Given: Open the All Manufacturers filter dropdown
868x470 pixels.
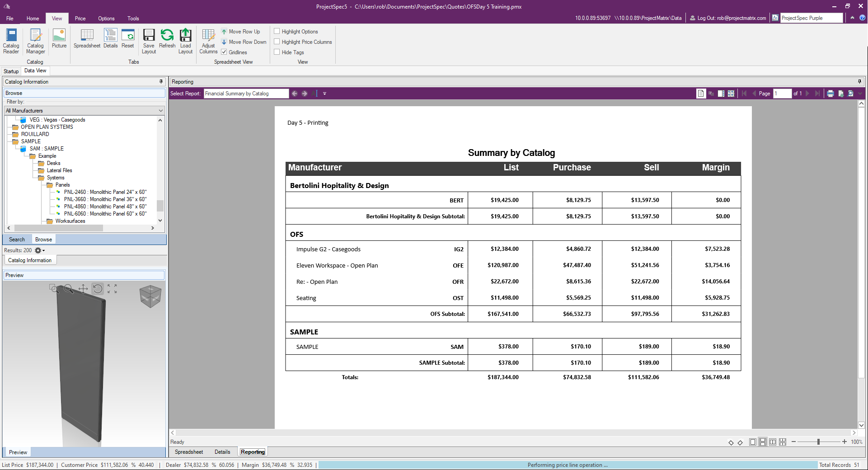Looking at the screenshot, I should click(x=84, y=111).
